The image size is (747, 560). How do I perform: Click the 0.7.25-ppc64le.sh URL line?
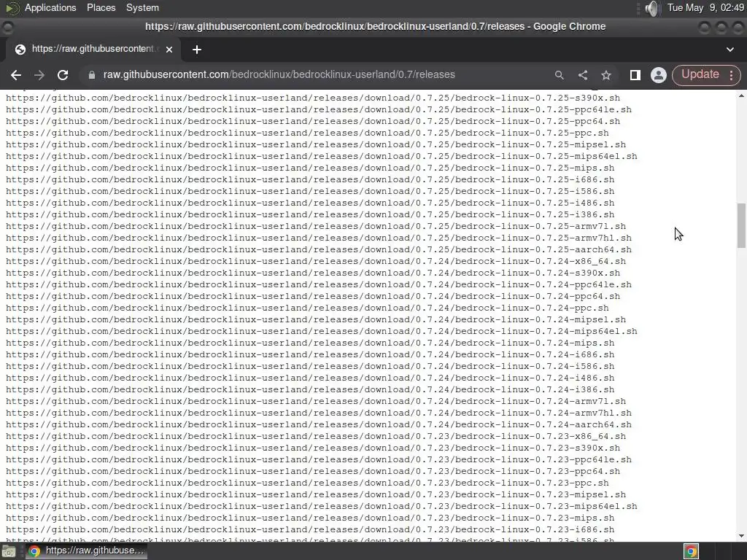pos(319,109)
